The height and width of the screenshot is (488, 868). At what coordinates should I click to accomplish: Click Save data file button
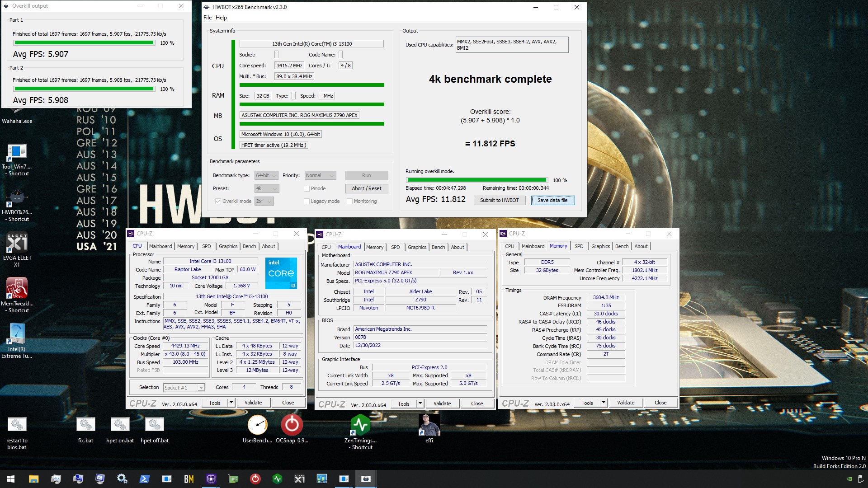pos(552,200)
